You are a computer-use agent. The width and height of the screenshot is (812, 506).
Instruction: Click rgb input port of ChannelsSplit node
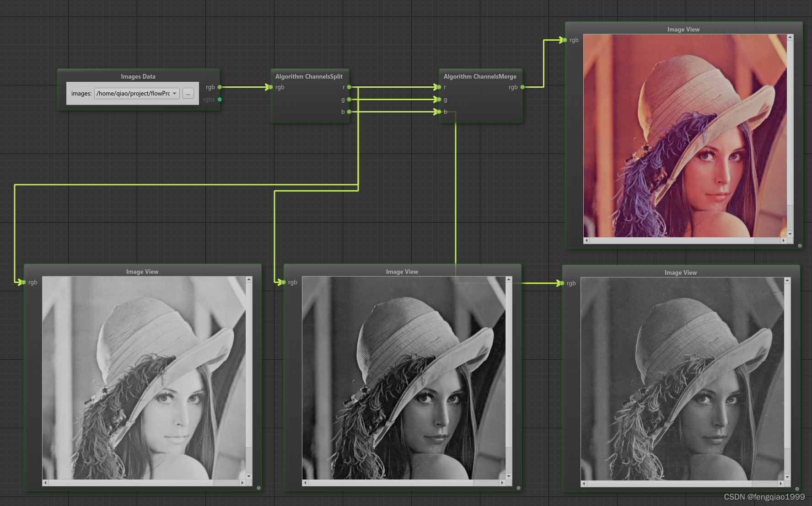coord(271,87)
